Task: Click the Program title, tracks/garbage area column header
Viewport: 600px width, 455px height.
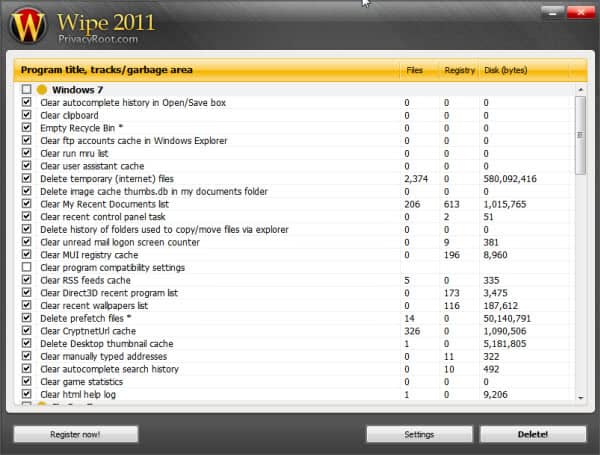Action: coord(207,70)
